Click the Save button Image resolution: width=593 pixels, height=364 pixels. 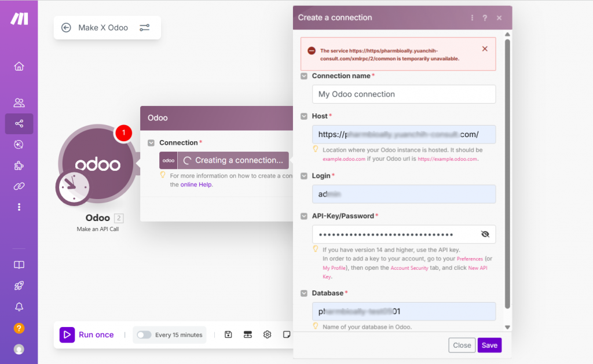[489, 345]
